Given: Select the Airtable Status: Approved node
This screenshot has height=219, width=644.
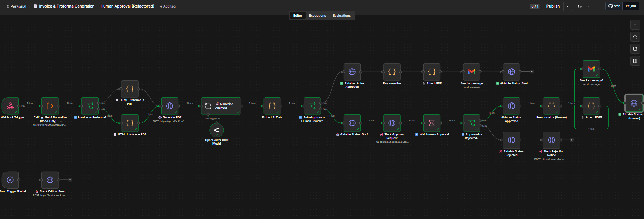Looking at the screenshot, I should 512,106.
